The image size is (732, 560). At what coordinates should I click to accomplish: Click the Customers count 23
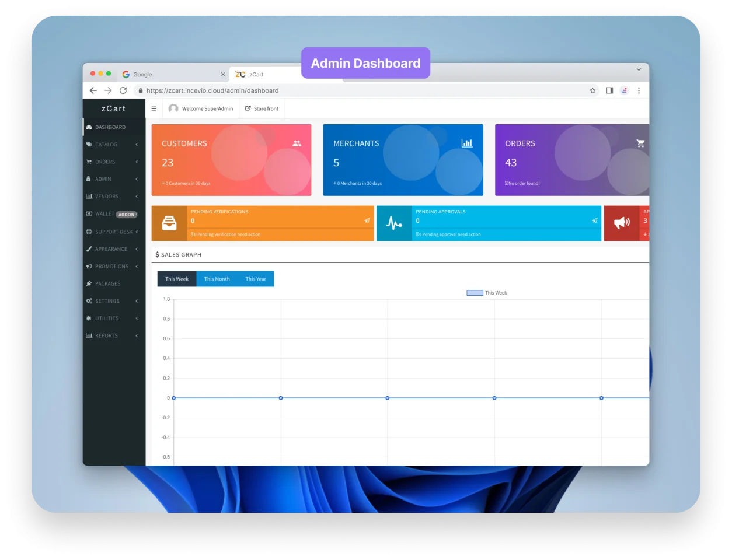coord(168,163)
